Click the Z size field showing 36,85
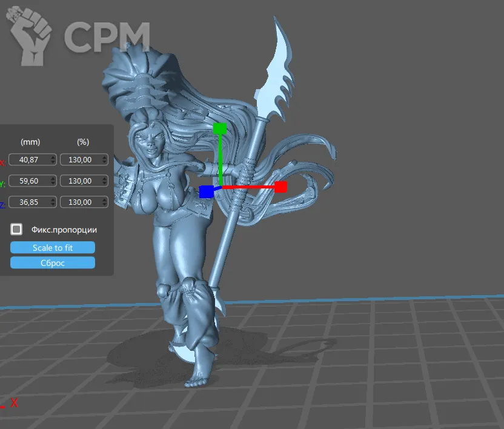Image resolution: width=504 pixels, height=429 pixels. (30, 202)
